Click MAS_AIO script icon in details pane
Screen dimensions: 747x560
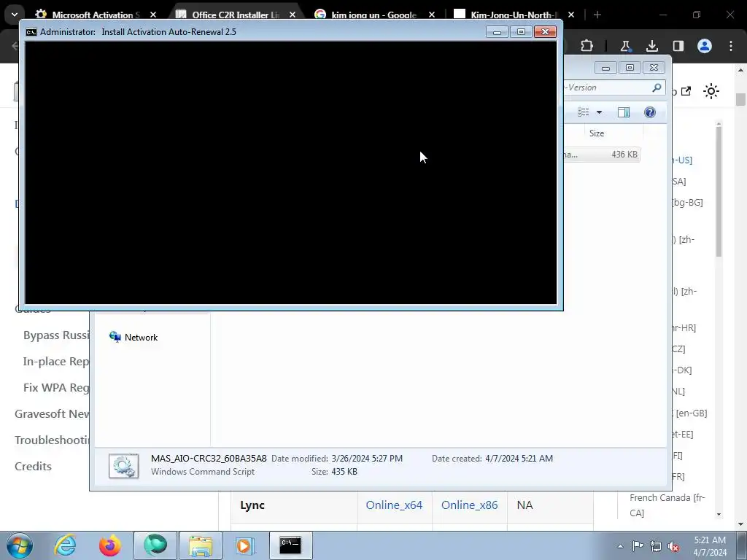[x=124, y=466]
